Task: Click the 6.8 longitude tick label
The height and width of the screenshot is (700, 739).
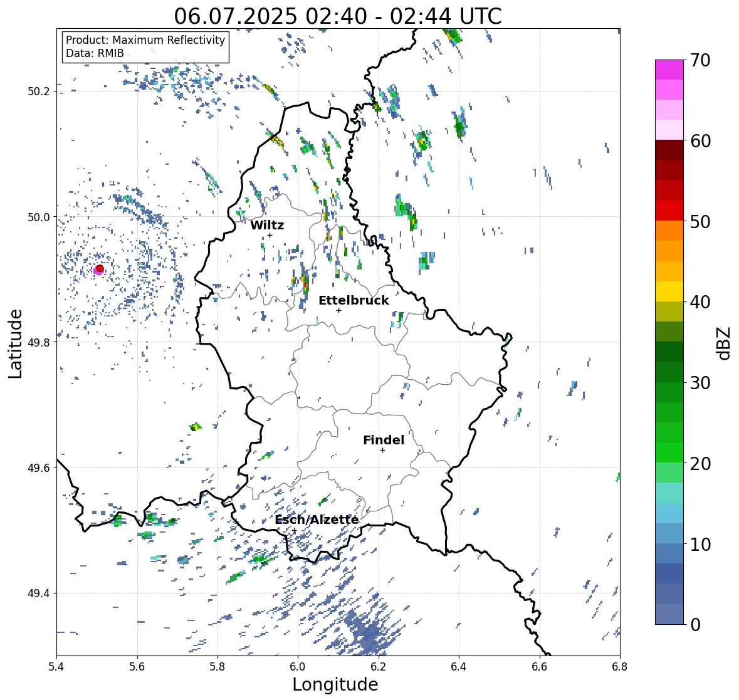Action: click(x=620, y=667)
